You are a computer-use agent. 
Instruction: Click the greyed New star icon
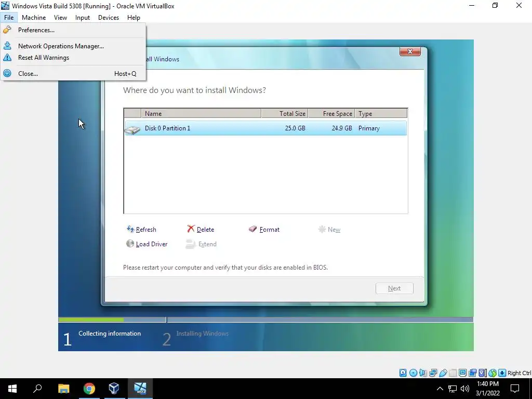[322, 229]
